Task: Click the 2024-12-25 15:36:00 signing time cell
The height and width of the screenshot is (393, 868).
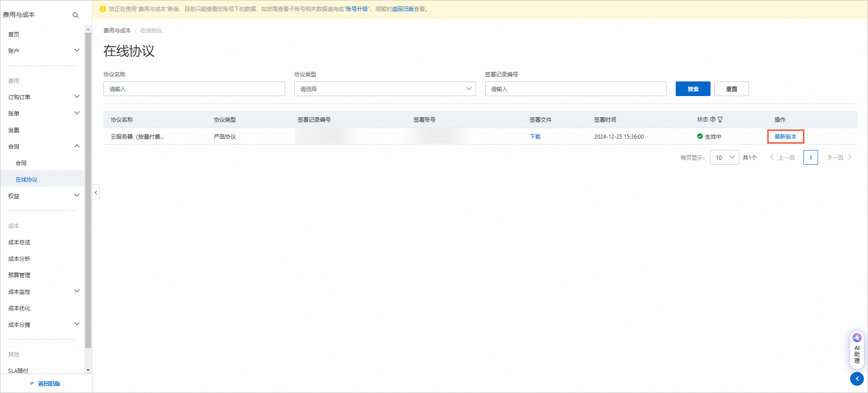Action: [x=619, y=136]
